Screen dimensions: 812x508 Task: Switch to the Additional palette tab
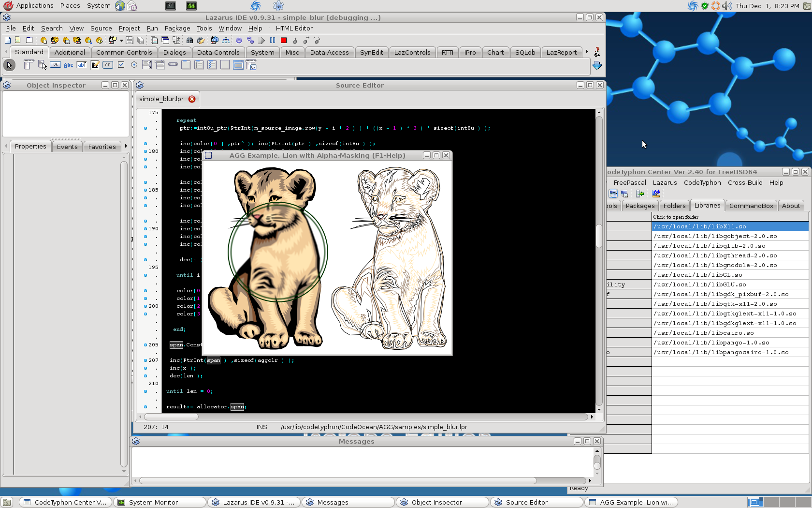pos(70,52)
